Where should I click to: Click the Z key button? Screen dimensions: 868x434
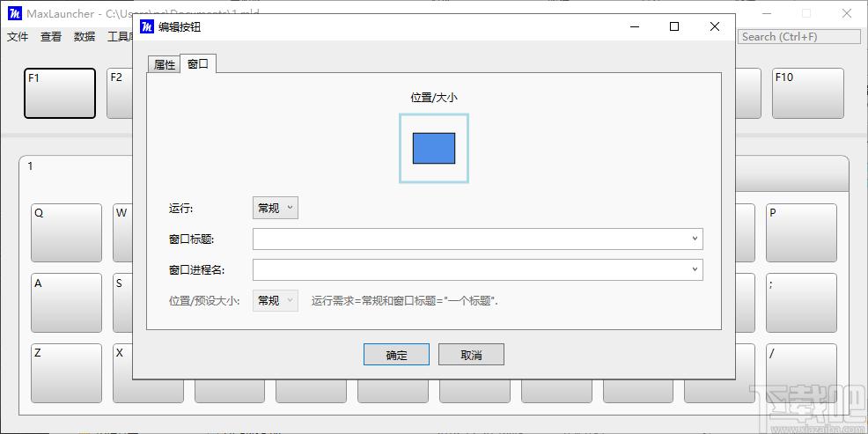[66, 373]
